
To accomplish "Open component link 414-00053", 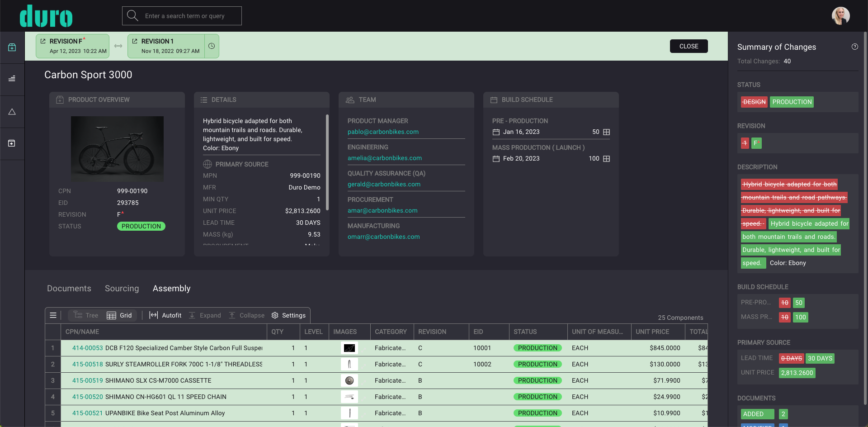I will pyautogui.click(x=88, y=348).
